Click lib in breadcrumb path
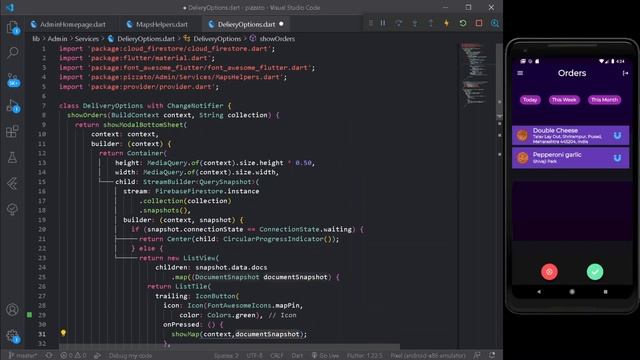Viewport: 640px width, 360px height. [x=36, y=39]
